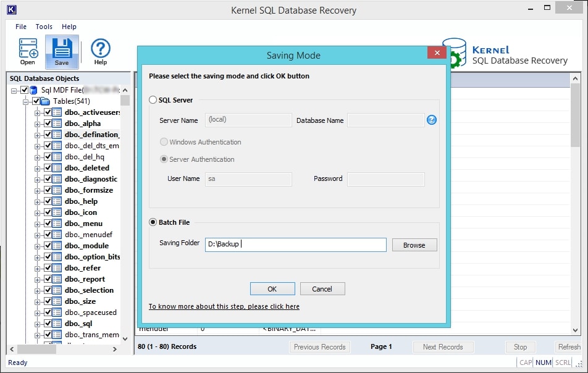Click the Saving Folder path input field
Screen dimensions: 588x373
pyautogui.click(x=295, y=245)
